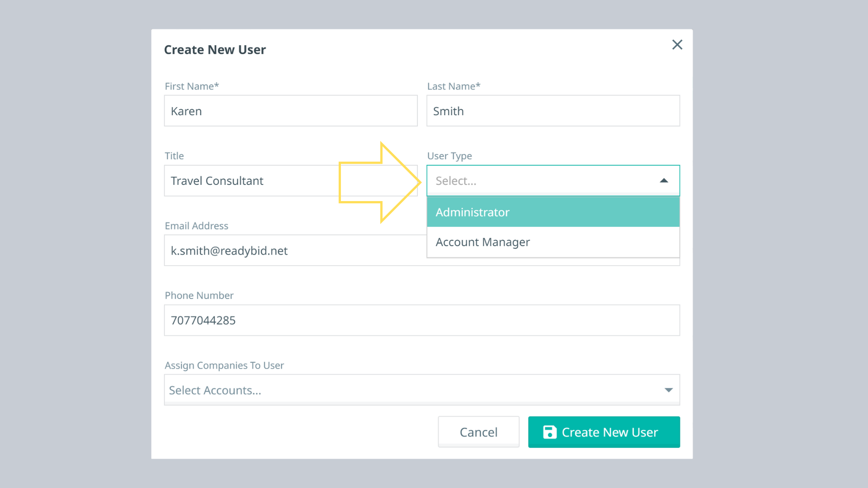
Task: Click the User Type Select... placeholder text
Action: click(x=456, y=181)
